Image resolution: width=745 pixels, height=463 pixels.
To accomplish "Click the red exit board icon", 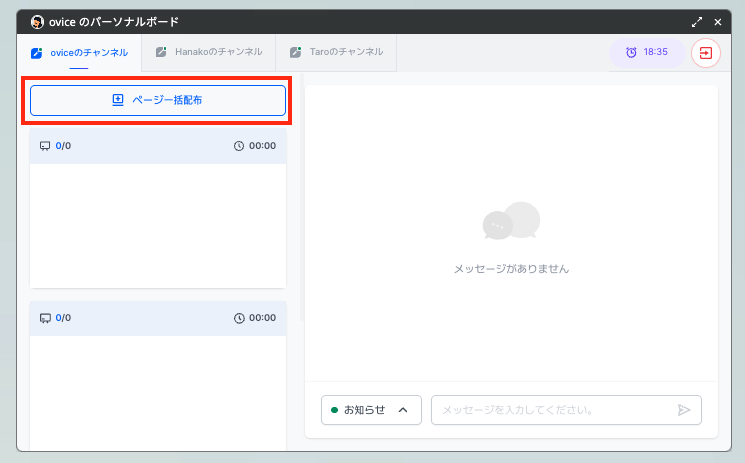I will (706, 53).
